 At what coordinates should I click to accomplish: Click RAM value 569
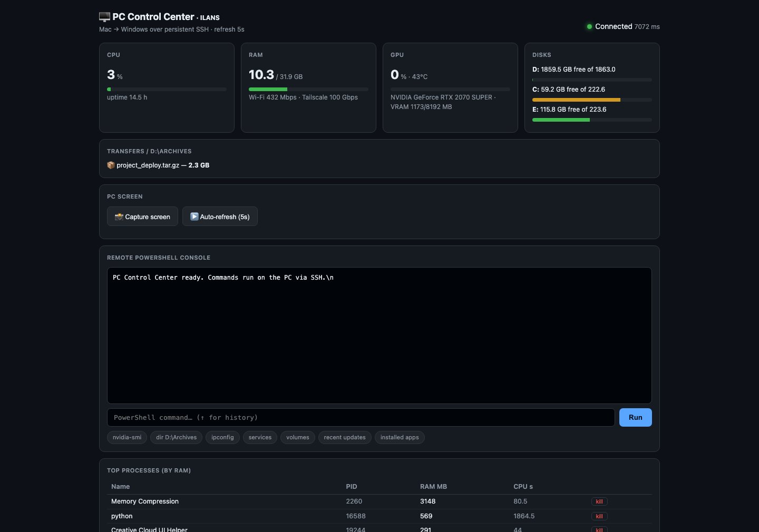pyautogui.click(x=426, y=516)
